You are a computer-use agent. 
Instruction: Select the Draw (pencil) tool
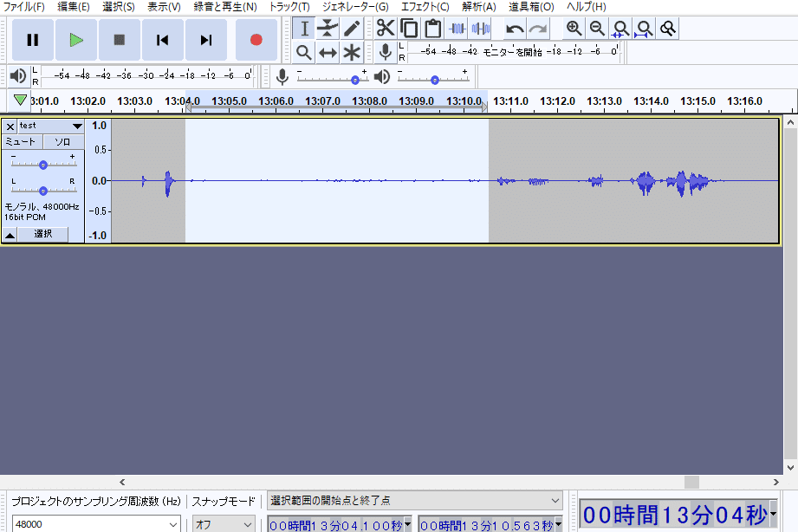coord(351,29)
